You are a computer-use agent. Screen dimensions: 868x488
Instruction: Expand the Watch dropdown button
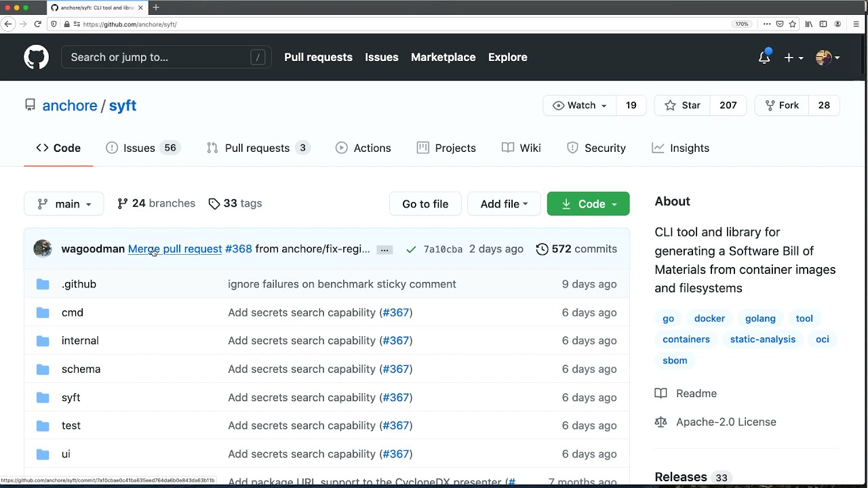(580, 105)
